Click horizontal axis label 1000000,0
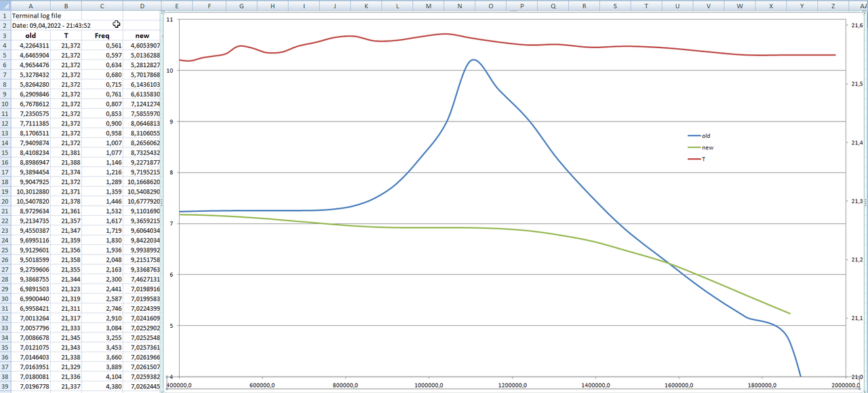Image resolution: width=868 pixels, height=393 pixels. pyautogui.click(x=429, y=385)
